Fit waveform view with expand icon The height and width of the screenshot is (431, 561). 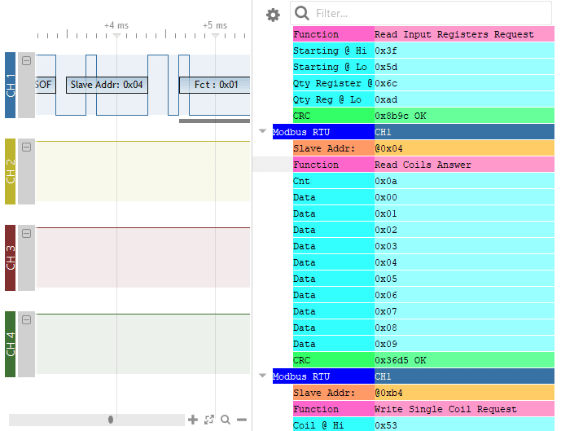[209, 420]
